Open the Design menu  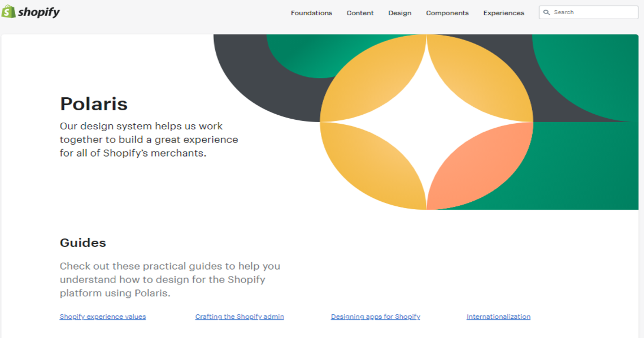pyautogui.click(x=400, y=13)
